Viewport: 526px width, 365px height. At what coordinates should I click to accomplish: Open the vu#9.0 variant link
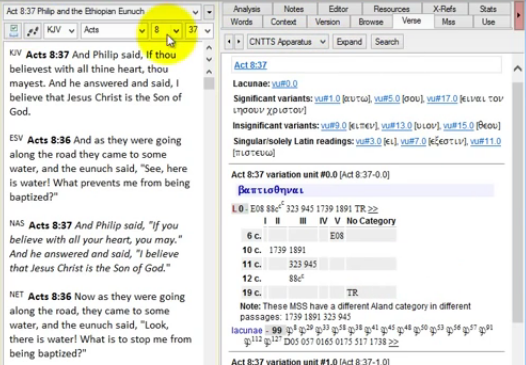coord(333,126)
